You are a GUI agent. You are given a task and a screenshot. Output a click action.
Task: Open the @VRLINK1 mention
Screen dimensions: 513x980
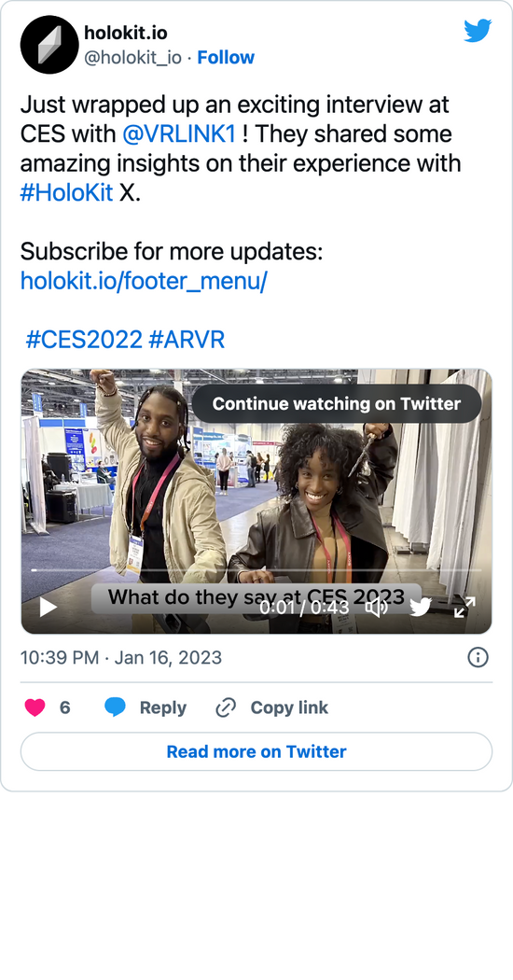pyautogui.click(x=179, y=134)
